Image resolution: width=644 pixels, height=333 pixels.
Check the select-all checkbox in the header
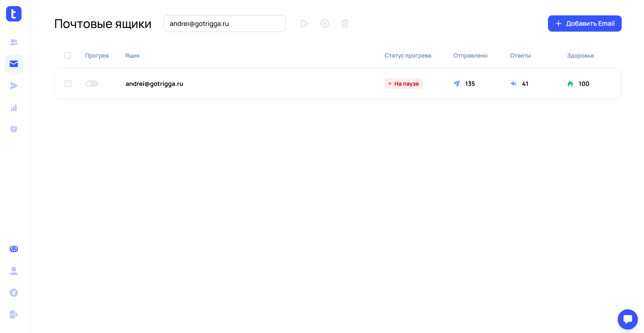[67, 55]
